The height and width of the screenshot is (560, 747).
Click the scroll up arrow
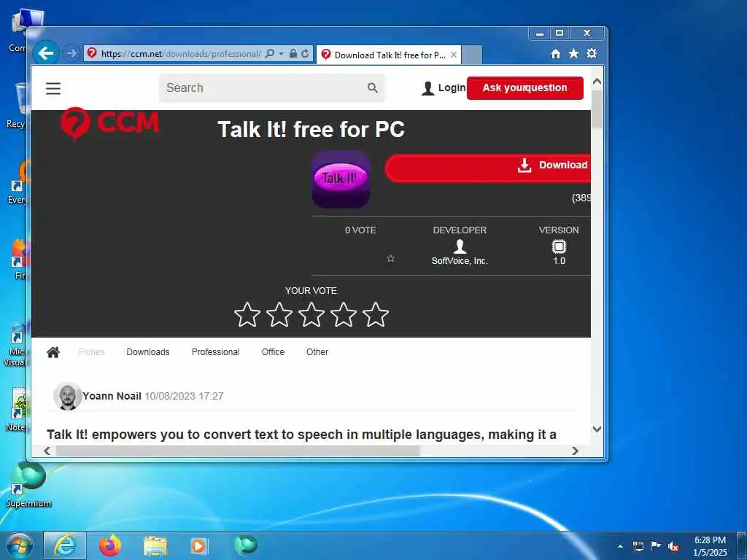pyautogui.click(x=597, y=82)
